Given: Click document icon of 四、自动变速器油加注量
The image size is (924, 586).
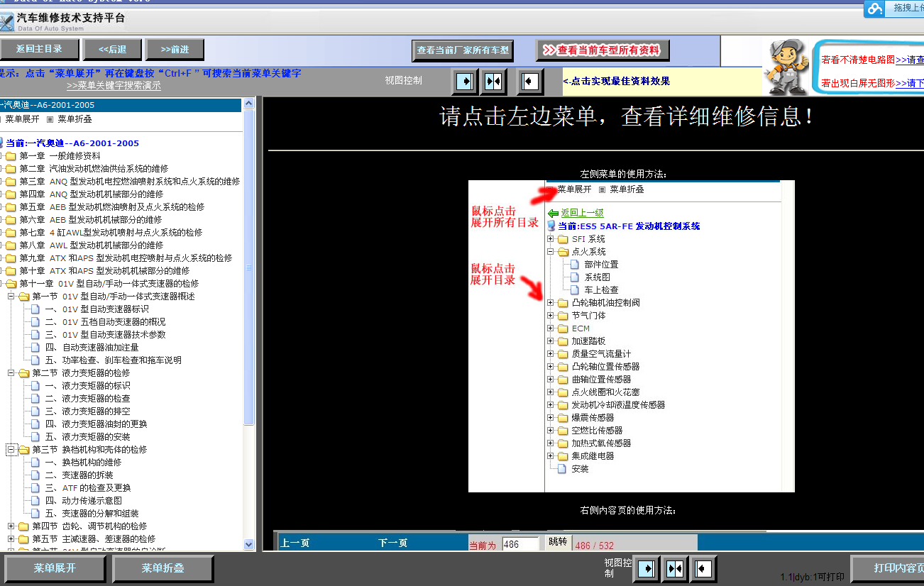Looking at the screenshot, I should click(35, 348).
